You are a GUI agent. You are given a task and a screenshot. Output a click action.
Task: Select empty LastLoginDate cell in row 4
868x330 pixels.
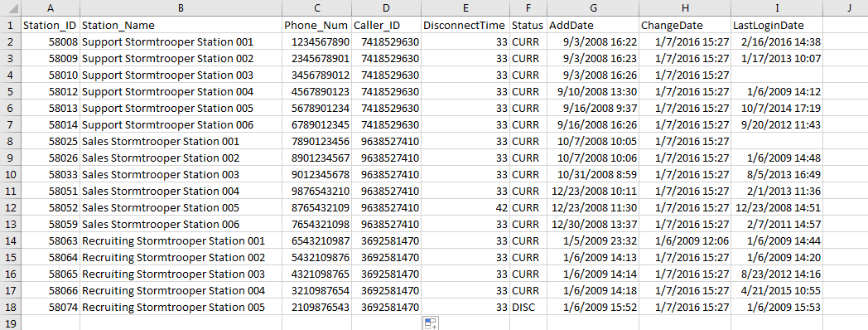click(777, 75)
